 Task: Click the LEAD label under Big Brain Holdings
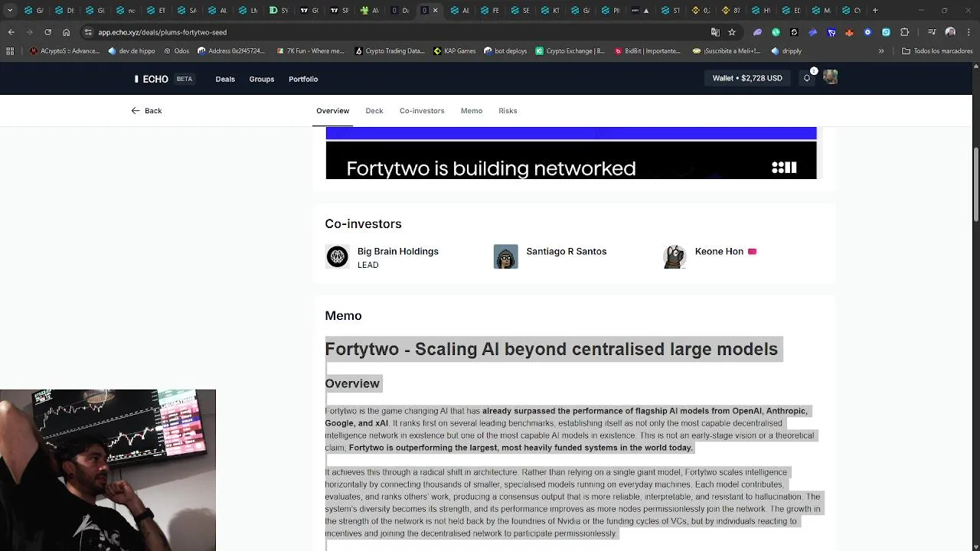(367, 265)
